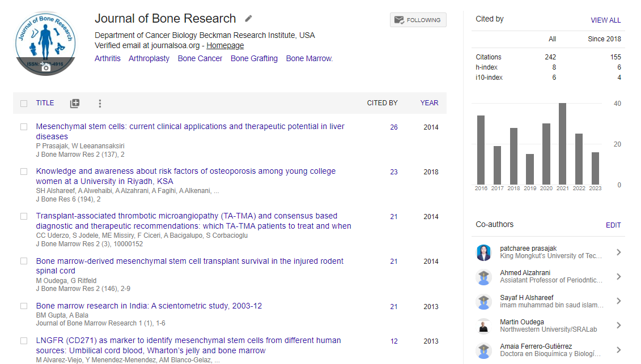
Task: Click the add-to-library plus icon
Action: [x=75, y=104]
